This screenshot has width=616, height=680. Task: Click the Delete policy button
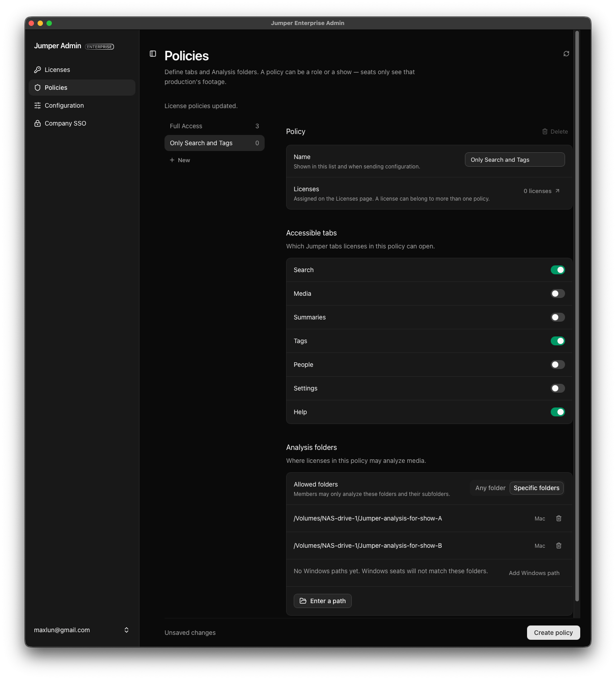coord(555,131)
